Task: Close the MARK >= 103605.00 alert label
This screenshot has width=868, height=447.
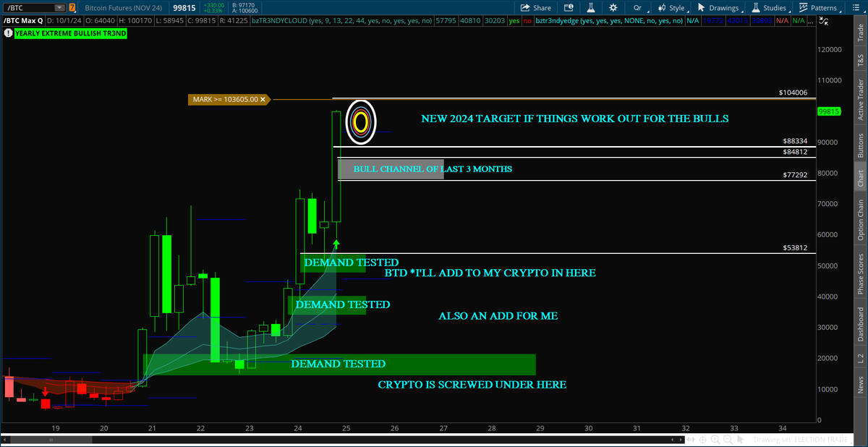Action: click(263, 99)
